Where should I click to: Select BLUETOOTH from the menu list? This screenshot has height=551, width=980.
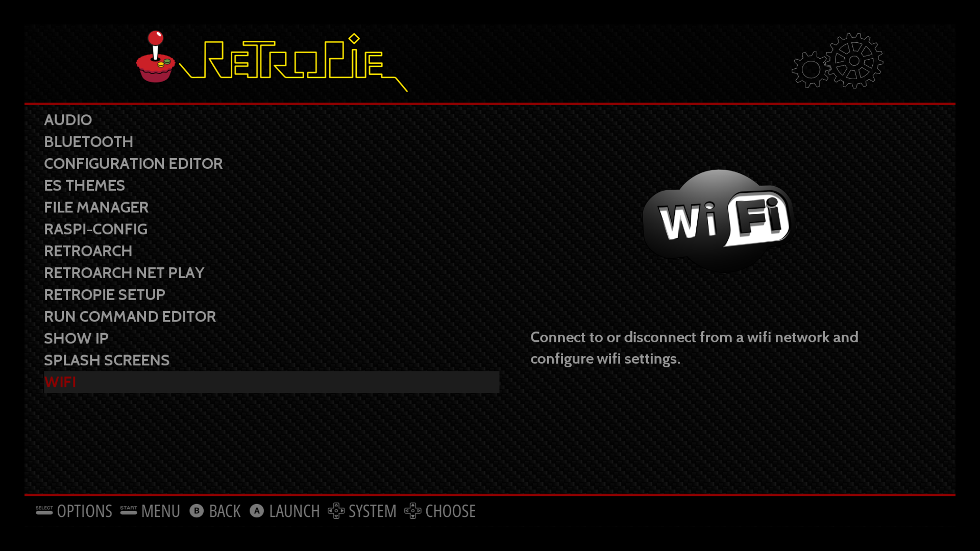point(88,141)
